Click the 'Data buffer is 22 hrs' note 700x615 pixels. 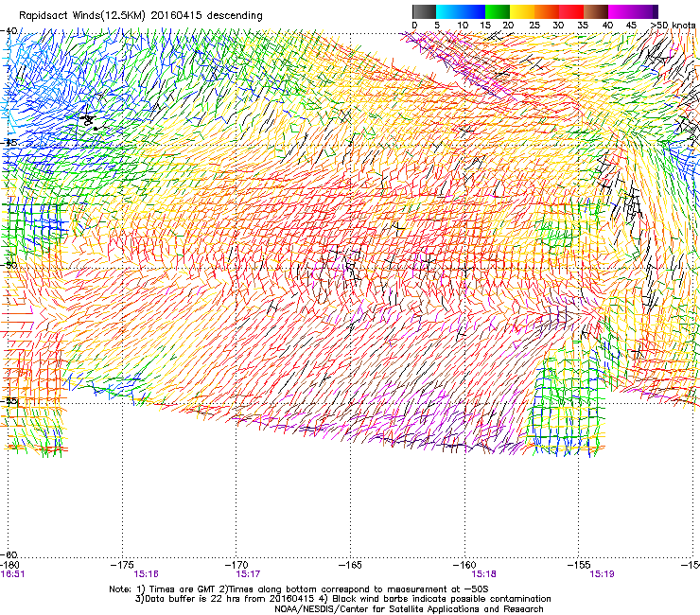click(x=342, y=599)
